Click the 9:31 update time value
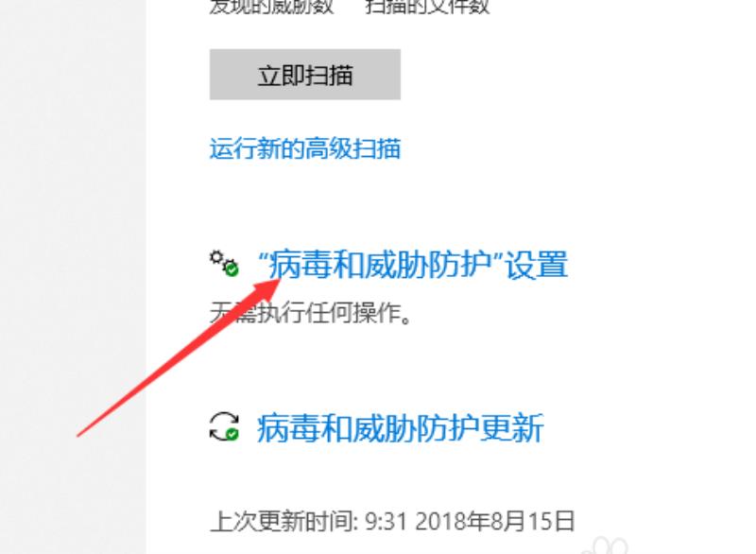The width and height of the screenshot is (756, 554). click(x=386, y=521)
